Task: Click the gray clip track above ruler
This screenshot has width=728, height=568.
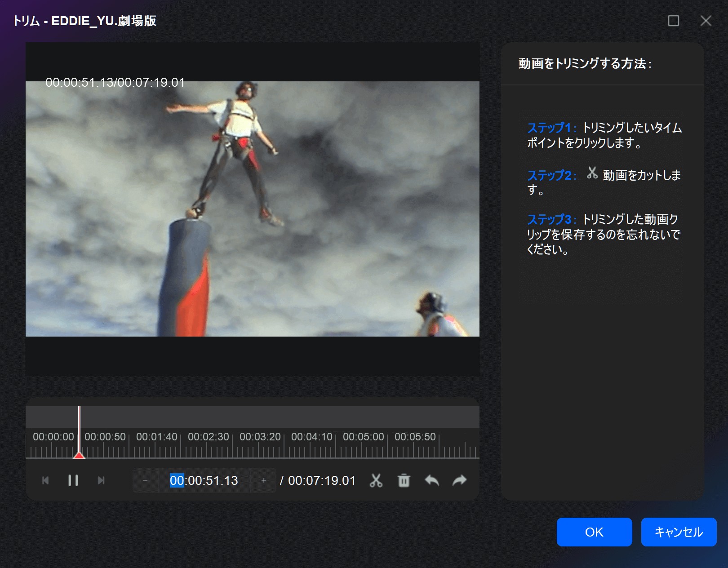Action: click(270, 417)
